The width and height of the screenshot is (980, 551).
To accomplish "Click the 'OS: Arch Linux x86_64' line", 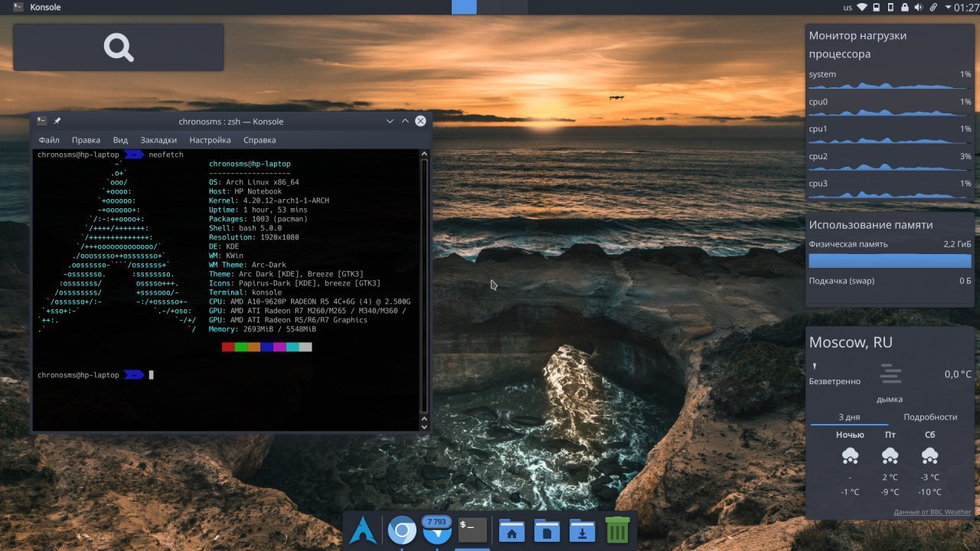I will pyautogui.click(x=254, y=182).
